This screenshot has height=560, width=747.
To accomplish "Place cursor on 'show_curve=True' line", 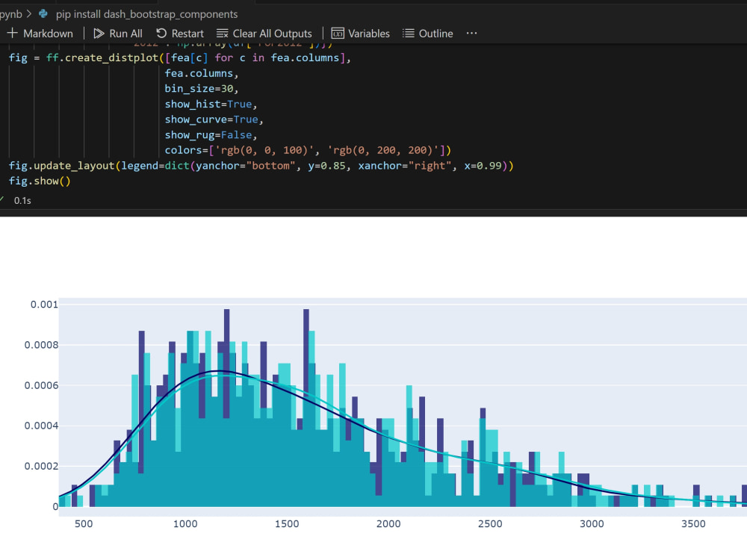I will coord(214,119).
